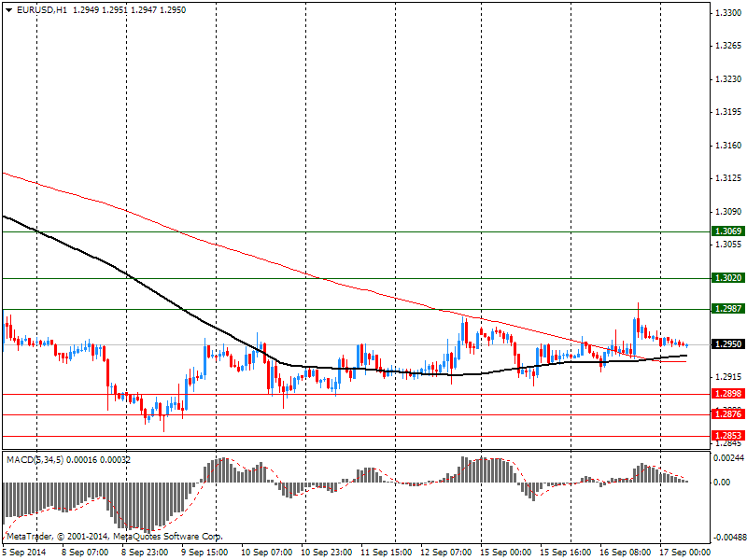Select the 1.3020 green level price label
The width and height of the screenshot is (747, 560).
click(728, 277)
